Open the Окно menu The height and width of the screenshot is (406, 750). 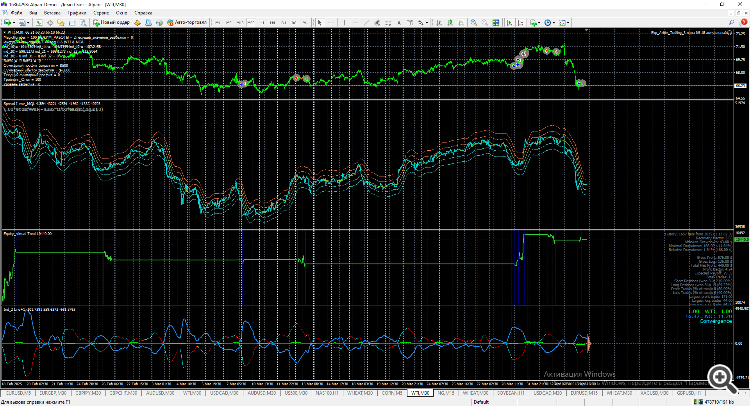[121, 13]
